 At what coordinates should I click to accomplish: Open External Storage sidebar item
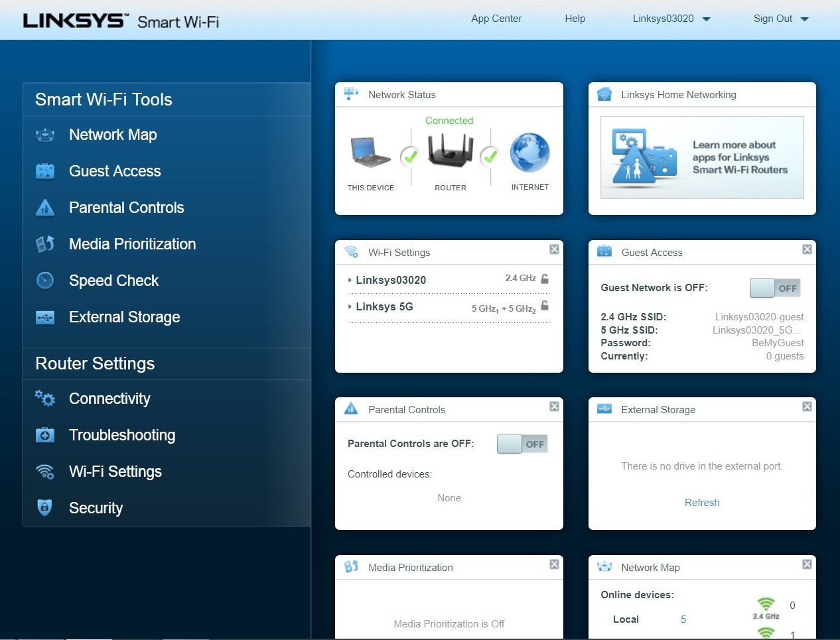pyautogui.click(x=125, y=317)
